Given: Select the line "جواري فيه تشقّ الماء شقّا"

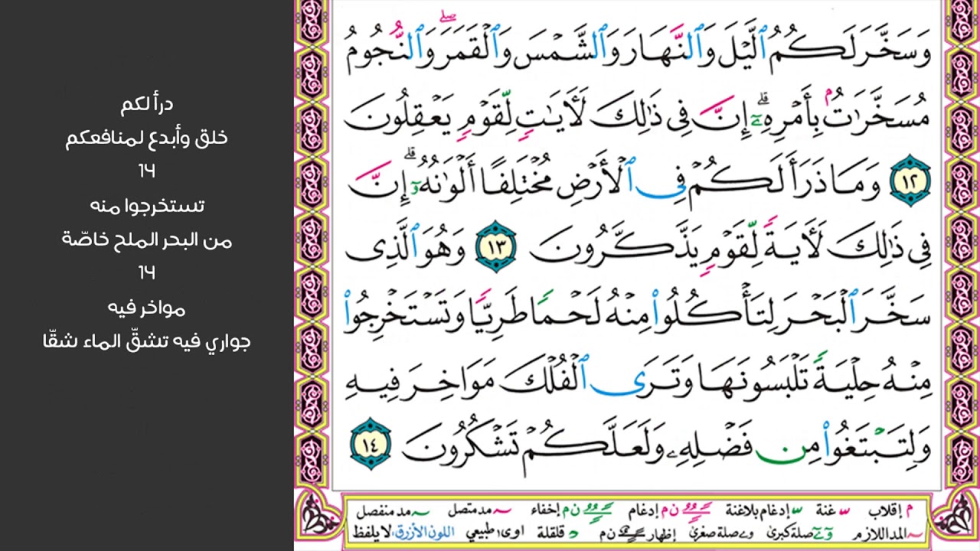Looking at the screenshot, I should point(147,341).
